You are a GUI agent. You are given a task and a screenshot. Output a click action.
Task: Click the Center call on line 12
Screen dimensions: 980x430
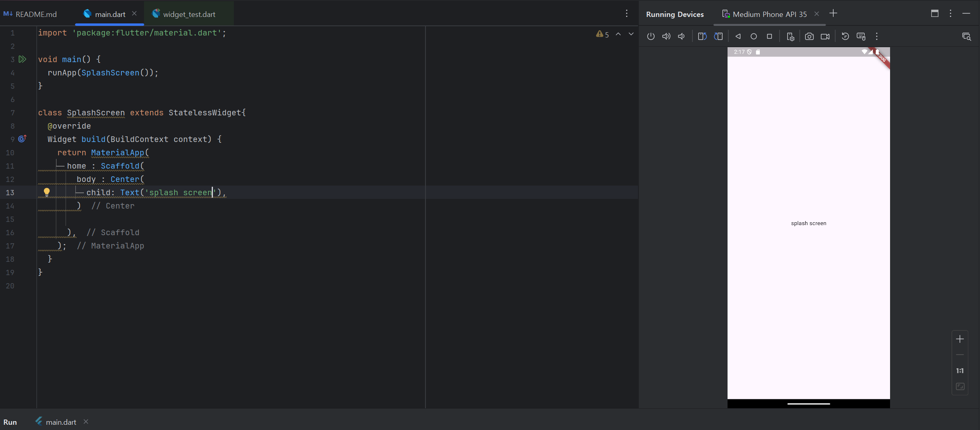(x=125, y=179)
